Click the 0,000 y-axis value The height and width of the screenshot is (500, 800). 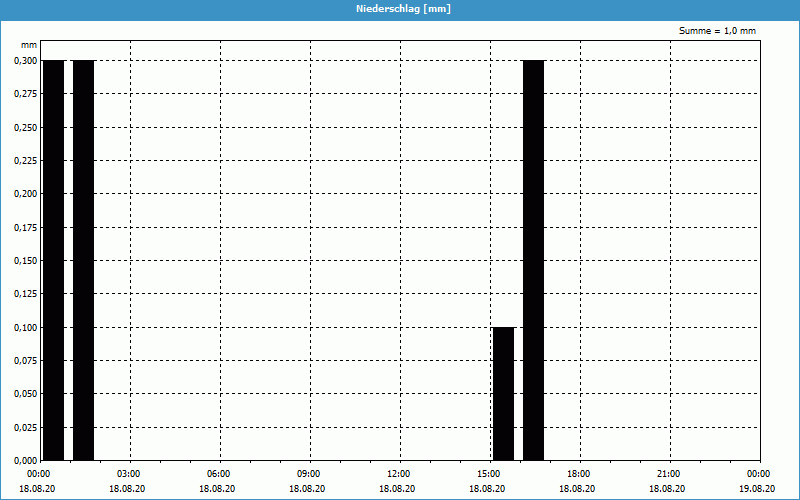pos(25,461)
